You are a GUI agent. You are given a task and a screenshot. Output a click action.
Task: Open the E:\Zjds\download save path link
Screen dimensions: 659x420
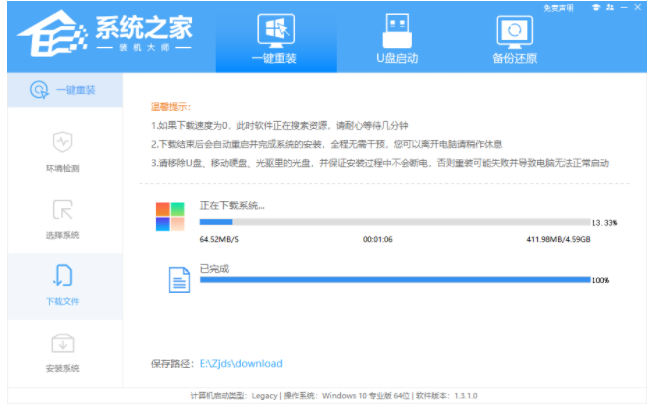(241, 363)
